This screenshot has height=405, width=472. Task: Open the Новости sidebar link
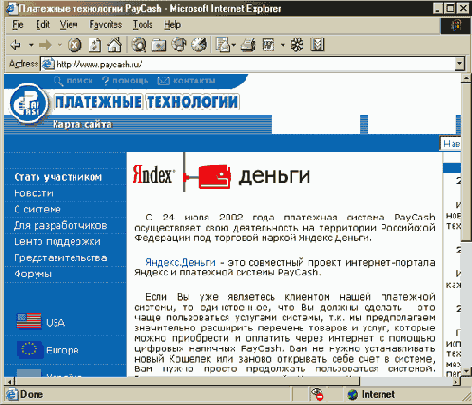34,193
